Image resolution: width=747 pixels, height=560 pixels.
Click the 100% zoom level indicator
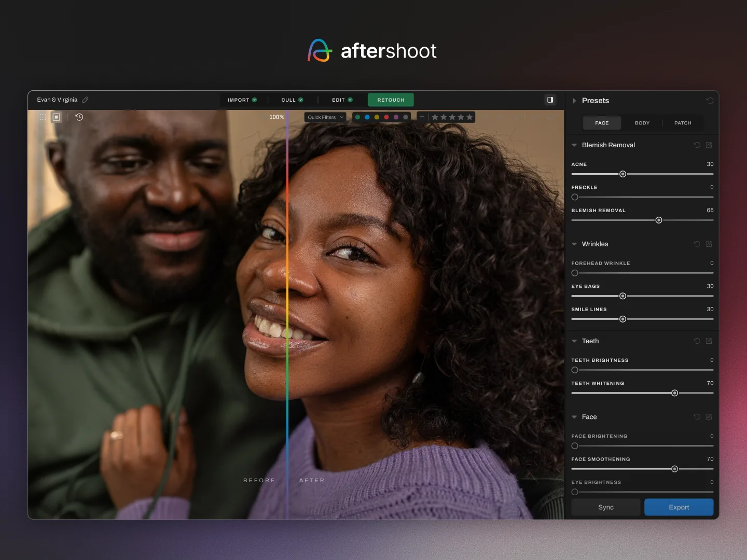[277, 117]
